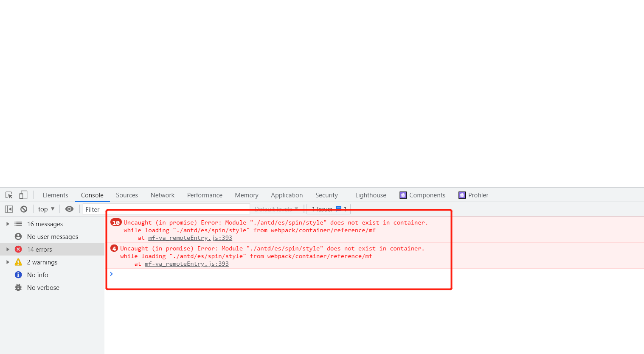644x354 pixels.
Task: Open the 1 Issue badge
Action: (329, 209)
